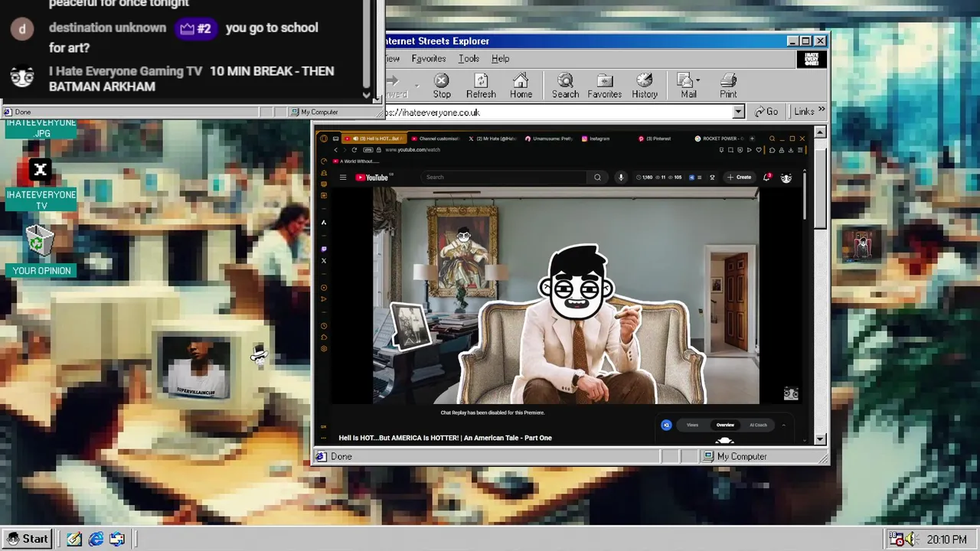
Task: Open Favorites toolbar button
Action: (604, 86)
